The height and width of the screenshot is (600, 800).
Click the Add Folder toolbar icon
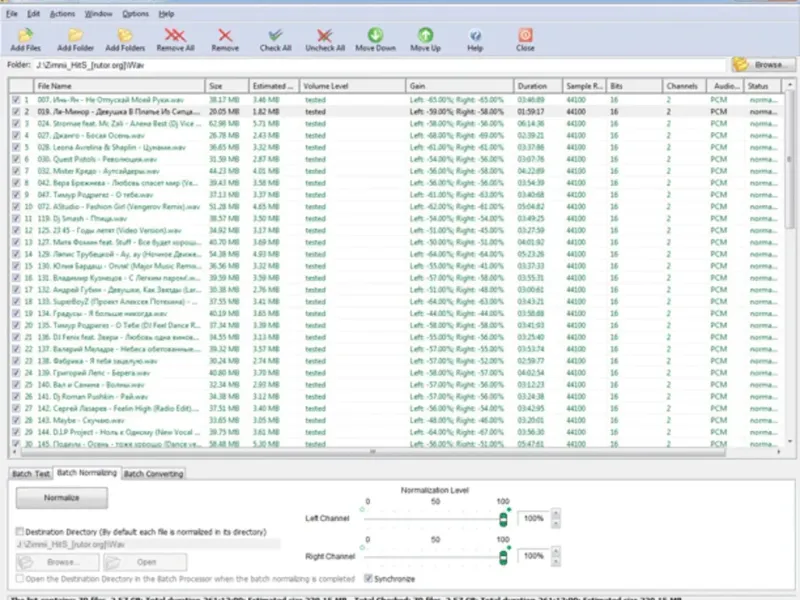click(x=76, y=35)
